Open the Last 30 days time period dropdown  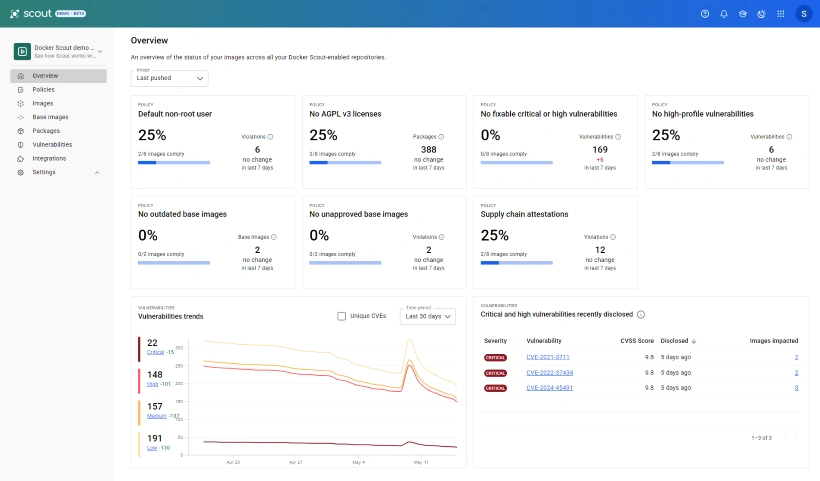428,316
